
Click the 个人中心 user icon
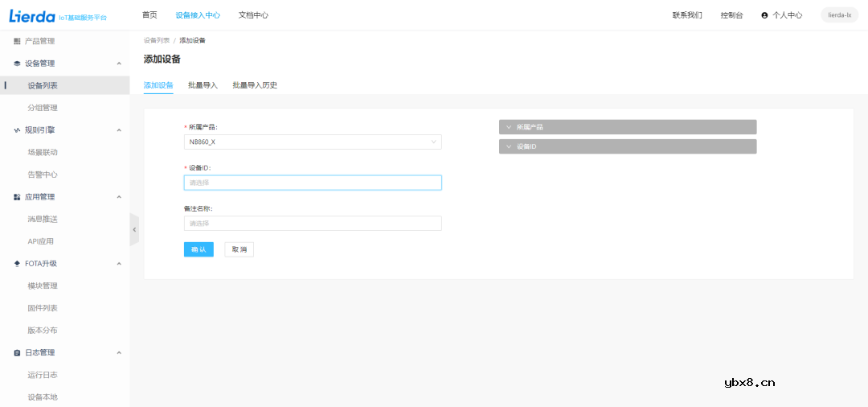click(x=764, y=15)
